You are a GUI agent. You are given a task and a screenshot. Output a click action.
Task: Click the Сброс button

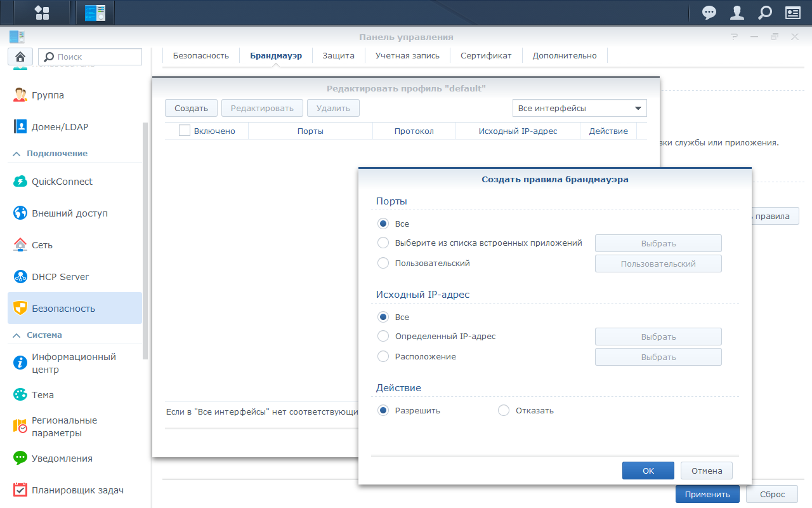point(772,494)
